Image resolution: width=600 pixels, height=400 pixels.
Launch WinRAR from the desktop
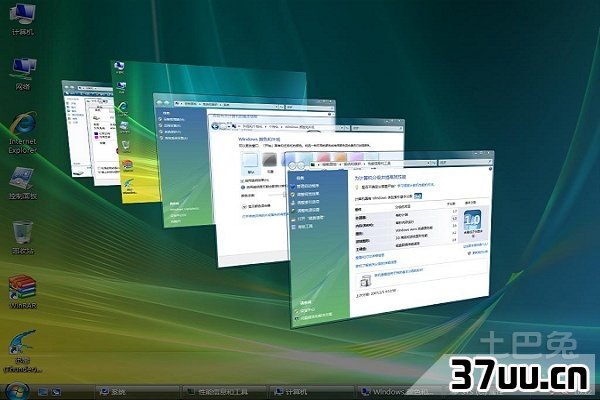(23, 292)
